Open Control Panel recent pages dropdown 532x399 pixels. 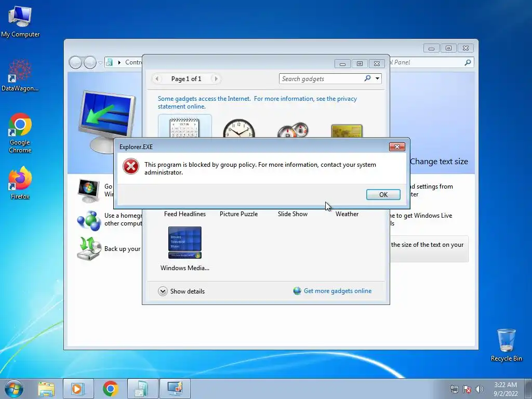coord(100,63)
